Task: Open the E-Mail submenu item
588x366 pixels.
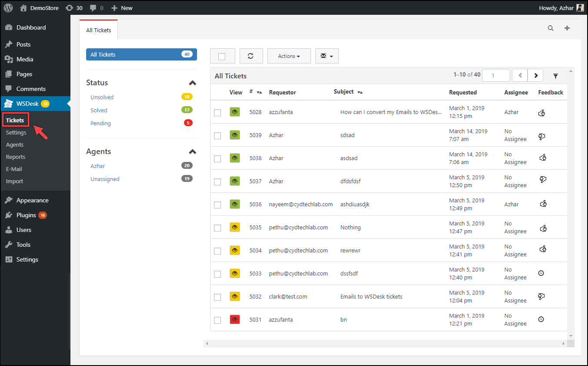Action: tap(14, 169)
